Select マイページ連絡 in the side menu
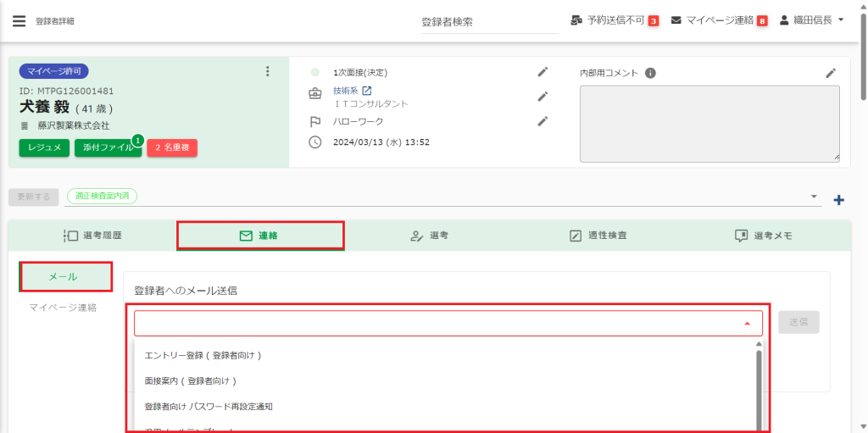 pos(63,307)
